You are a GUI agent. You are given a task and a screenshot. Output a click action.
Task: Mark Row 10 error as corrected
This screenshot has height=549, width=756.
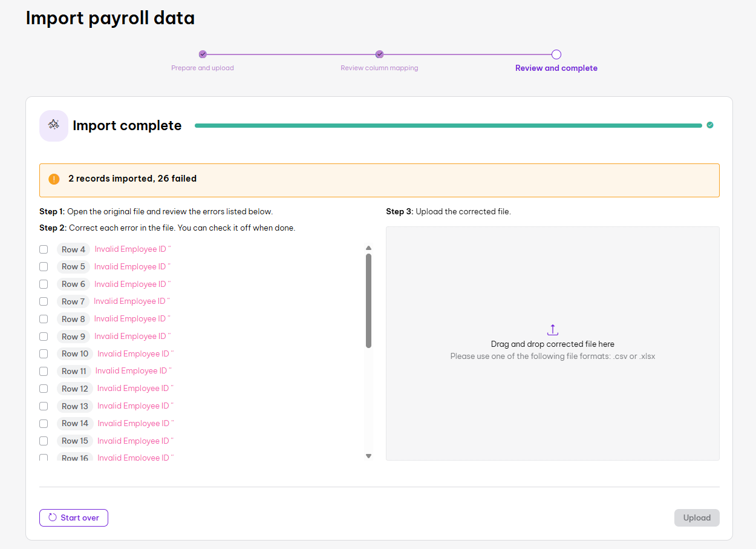click(x=44, y=353)
